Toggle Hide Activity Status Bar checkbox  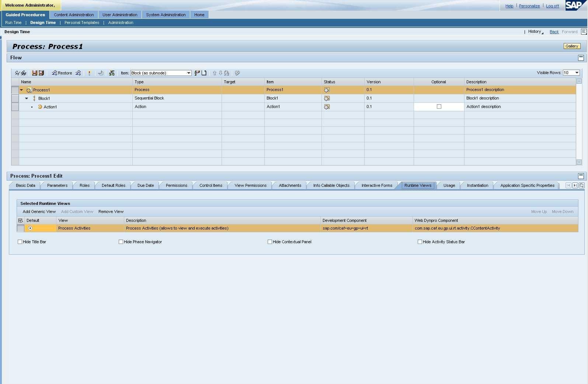(420, 242)
